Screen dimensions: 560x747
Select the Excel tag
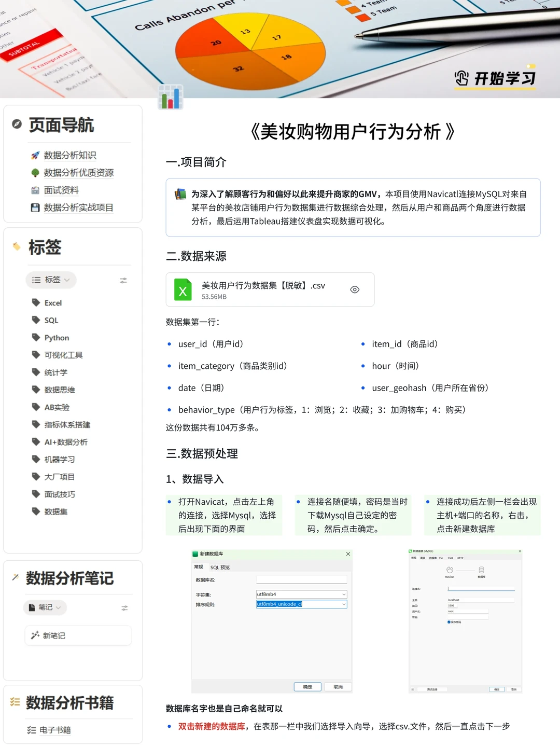[53, 303]
